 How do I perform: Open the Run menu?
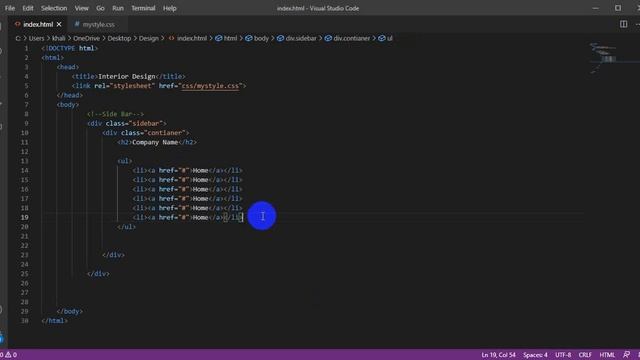[118, 8]
